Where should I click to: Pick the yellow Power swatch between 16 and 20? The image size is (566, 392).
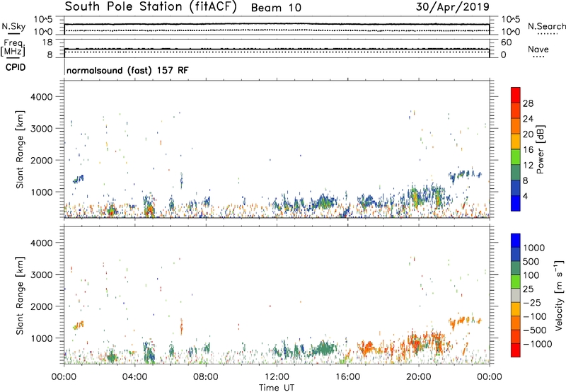coord(516,142)
